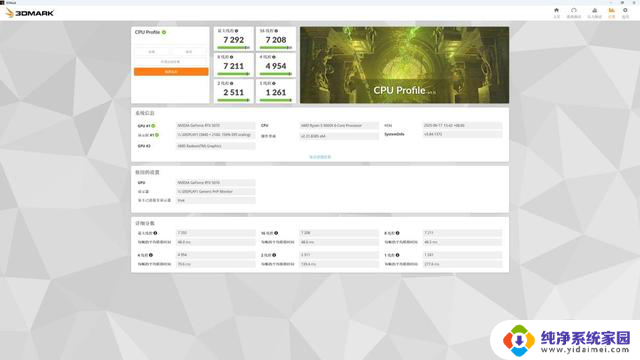Click the info icon next to 1 thread in details
The image size is (640, 360).
[x=397, y=255]
